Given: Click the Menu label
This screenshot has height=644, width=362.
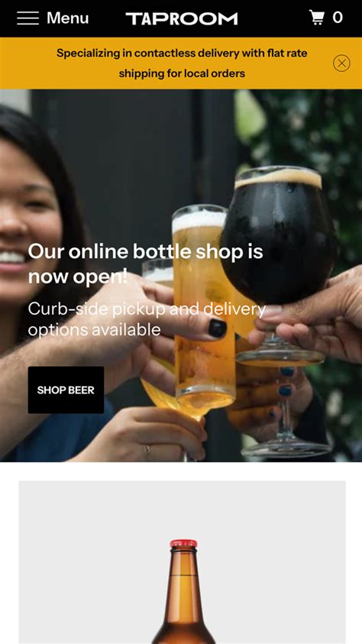Looking at the screenshot, I should coord(67,18).
